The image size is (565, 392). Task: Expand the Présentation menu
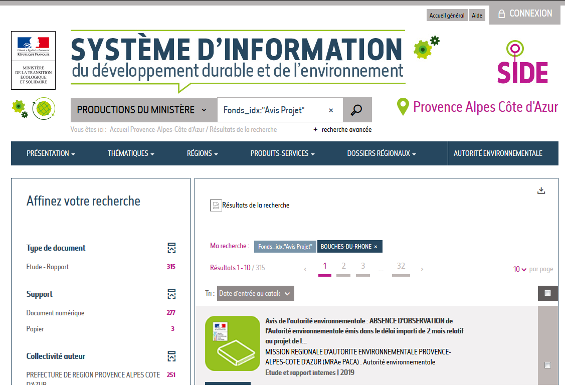pyautogui.click(x=51, y=153)
